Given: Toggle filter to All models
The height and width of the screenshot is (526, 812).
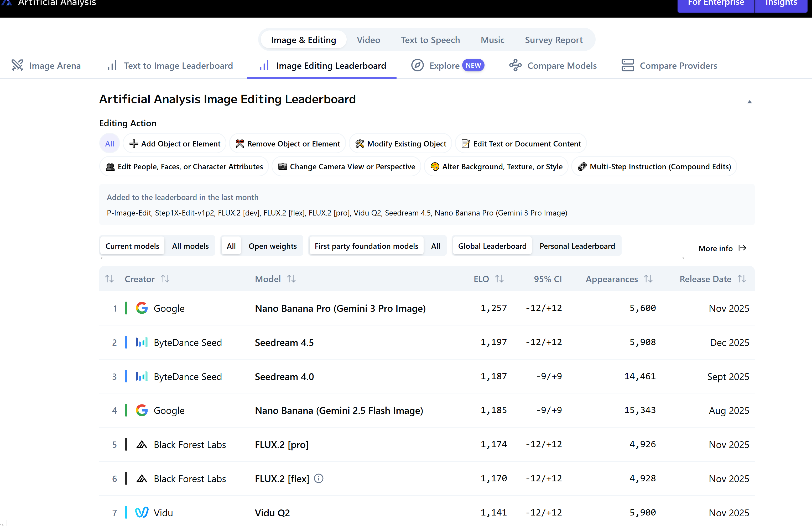Looking at the screenshot, I should click(190, 246).
